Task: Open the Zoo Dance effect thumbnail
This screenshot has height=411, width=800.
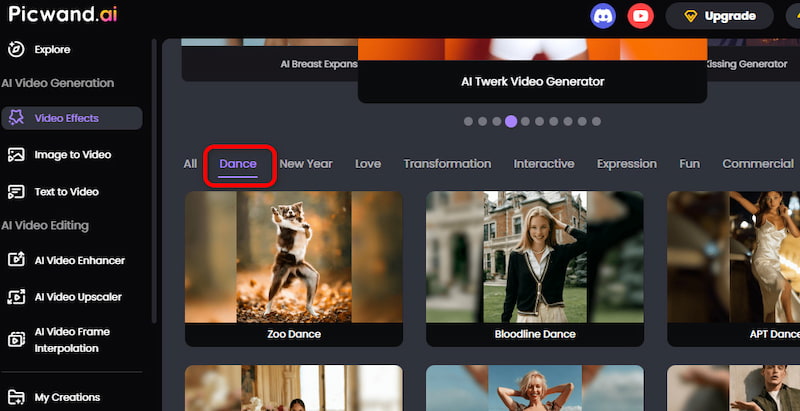Action: (x=293, y=257)
